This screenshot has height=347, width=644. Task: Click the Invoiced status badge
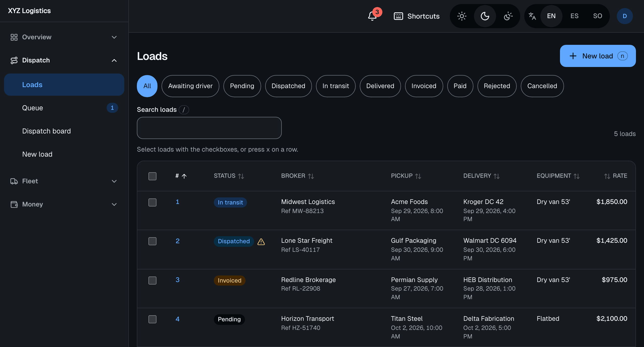(x=229, y=281)
